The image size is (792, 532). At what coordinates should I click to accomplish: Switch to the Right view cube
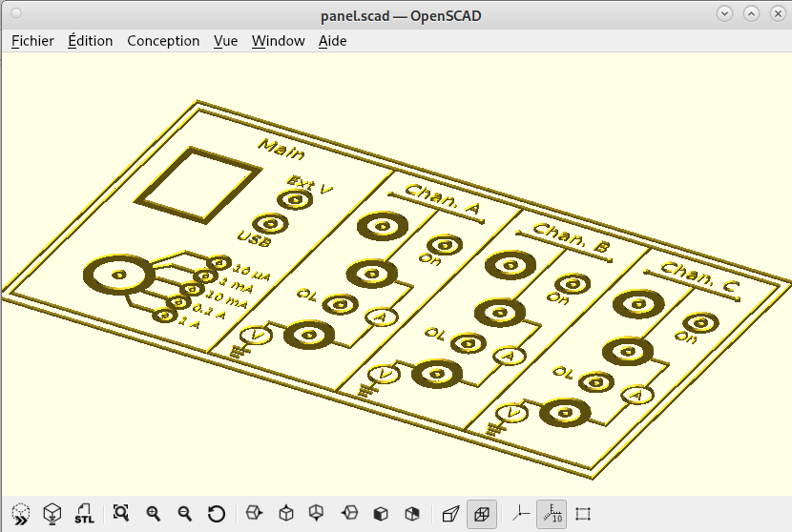(254, 513)
